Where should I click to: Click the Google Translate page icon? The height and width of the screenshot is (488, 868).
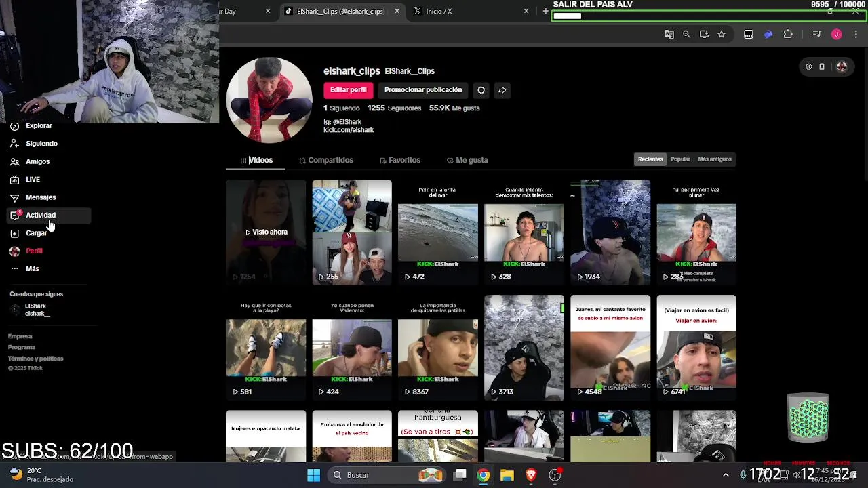click(669, 34)
